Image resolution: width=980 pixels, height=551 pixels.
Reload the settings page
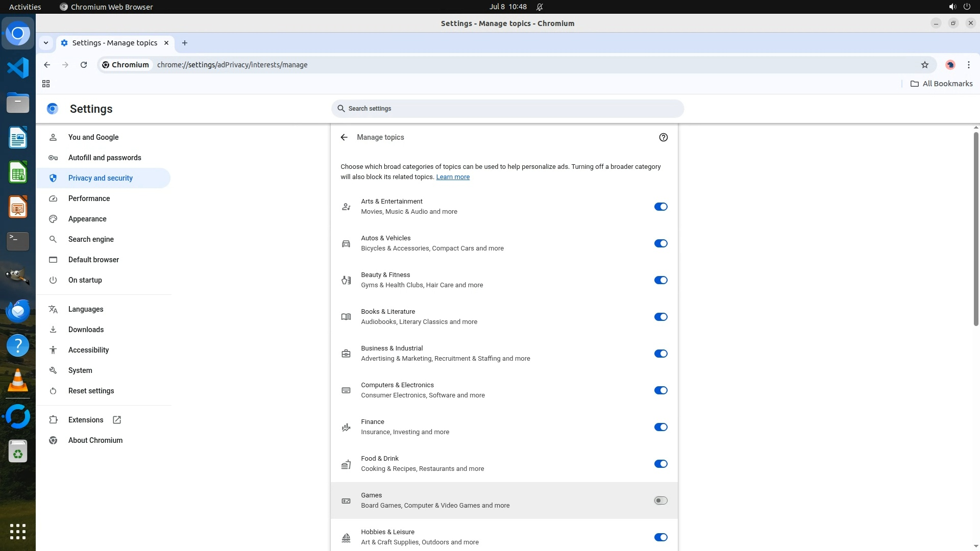tap(84, 65)
